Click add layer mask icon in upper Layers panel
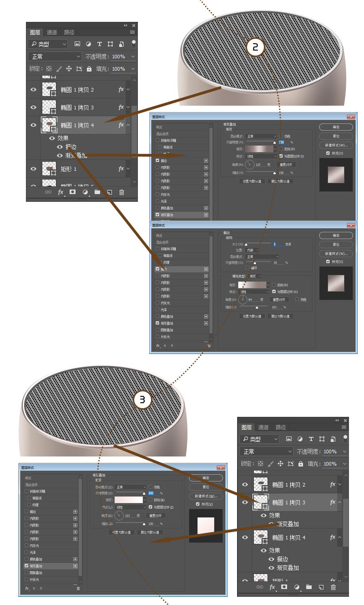 72,192
